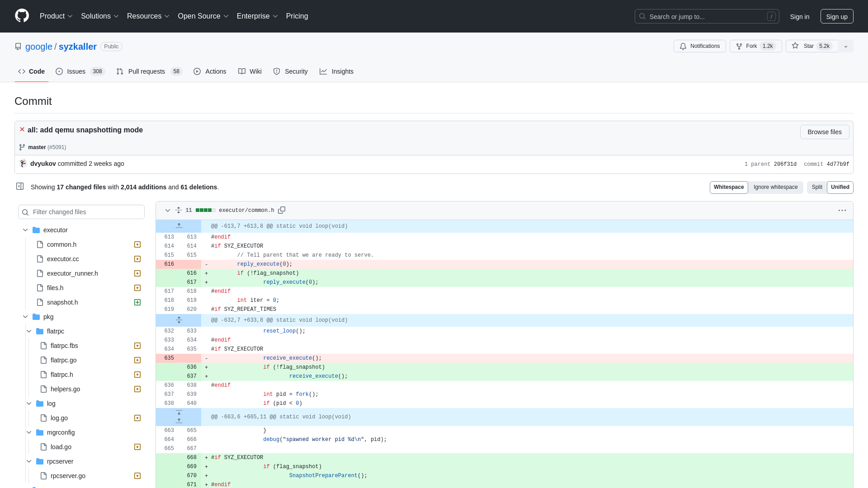
Task: Collapse the flatrpc folder
Action: pos(29,331)
